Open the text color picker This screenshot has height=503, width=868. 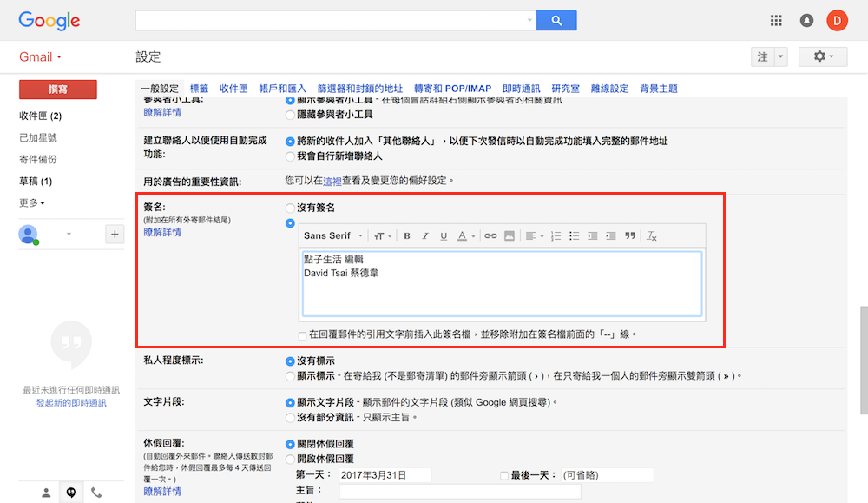pyautogui.click(x=466, y=236)
